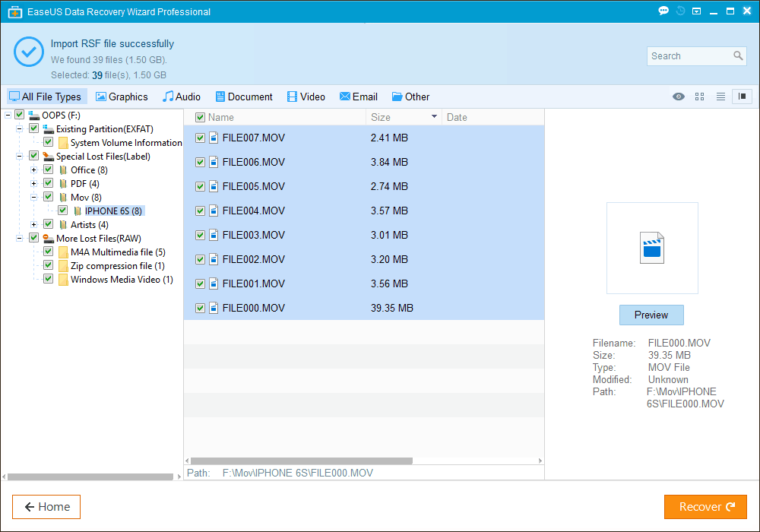
Task: Select the All File Types tab
Action: (46, 97)
